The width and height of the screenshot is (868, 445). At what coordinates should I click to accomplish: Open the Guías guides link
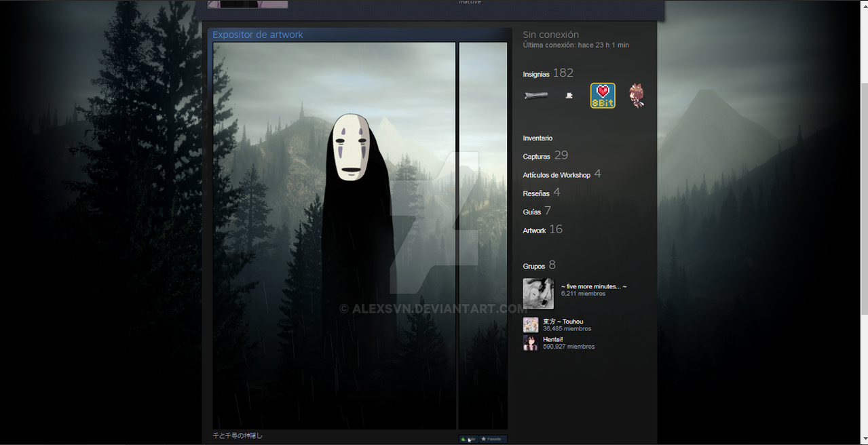[x=531, y=212]
